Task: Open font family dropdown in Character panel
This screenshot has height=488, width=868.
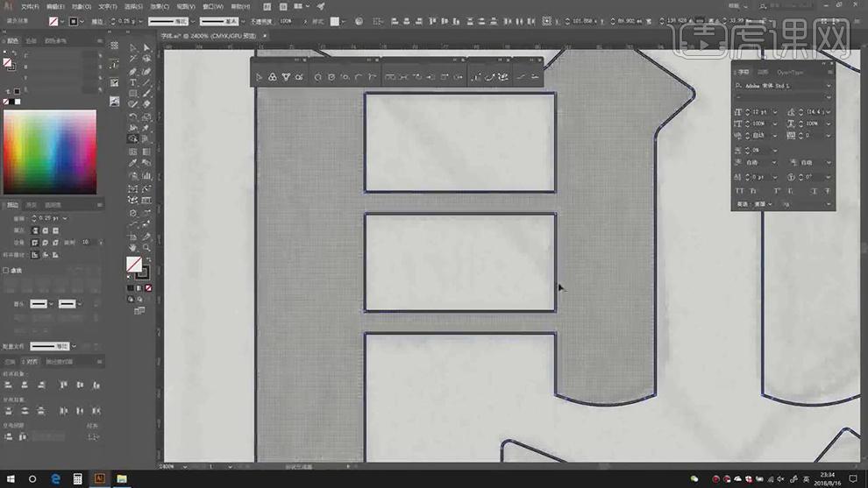Action: pos(829,86)
